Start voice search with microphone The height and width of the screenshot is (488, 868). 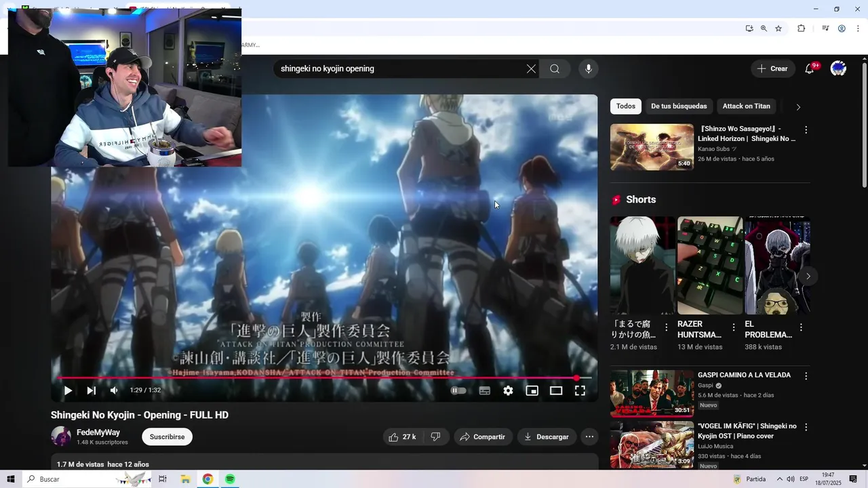pos(589,68)
